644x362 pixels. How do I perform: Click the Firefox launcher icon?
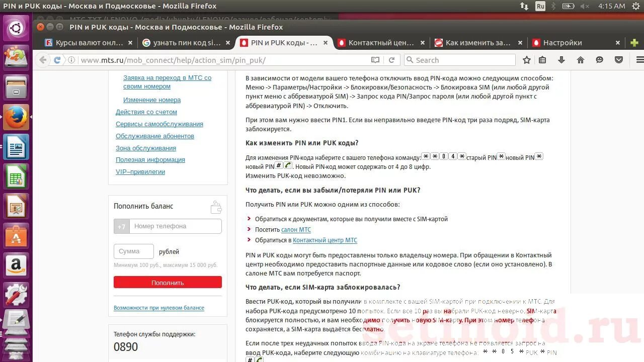pos(16,118)
